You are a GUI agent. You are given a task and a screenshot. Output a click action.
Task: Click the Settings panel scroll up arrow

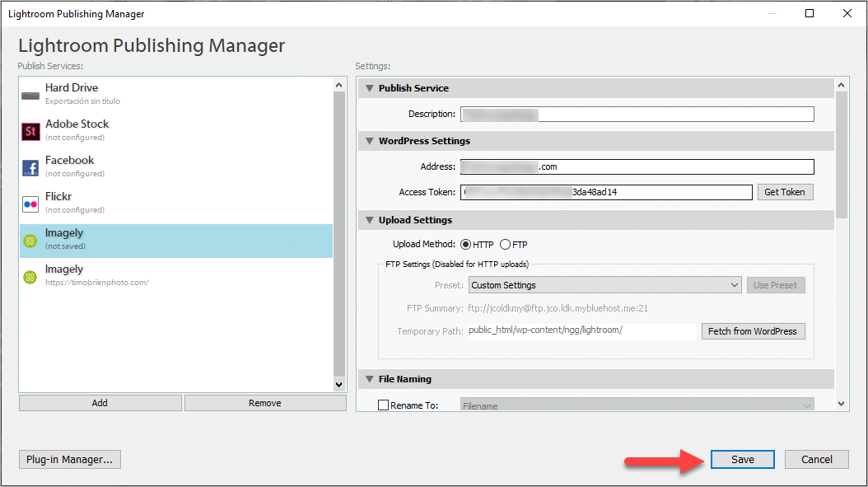click(x=842, y=85)
